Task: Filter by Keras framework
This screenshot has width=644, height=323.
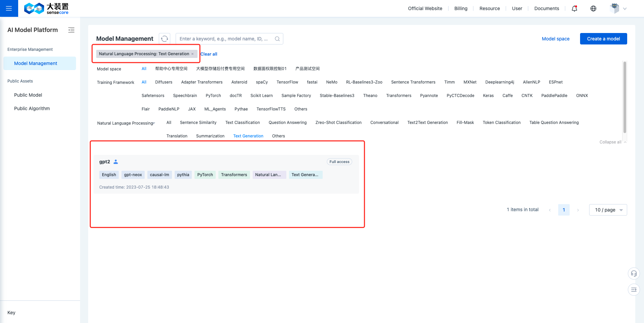Action: [488, 96]
